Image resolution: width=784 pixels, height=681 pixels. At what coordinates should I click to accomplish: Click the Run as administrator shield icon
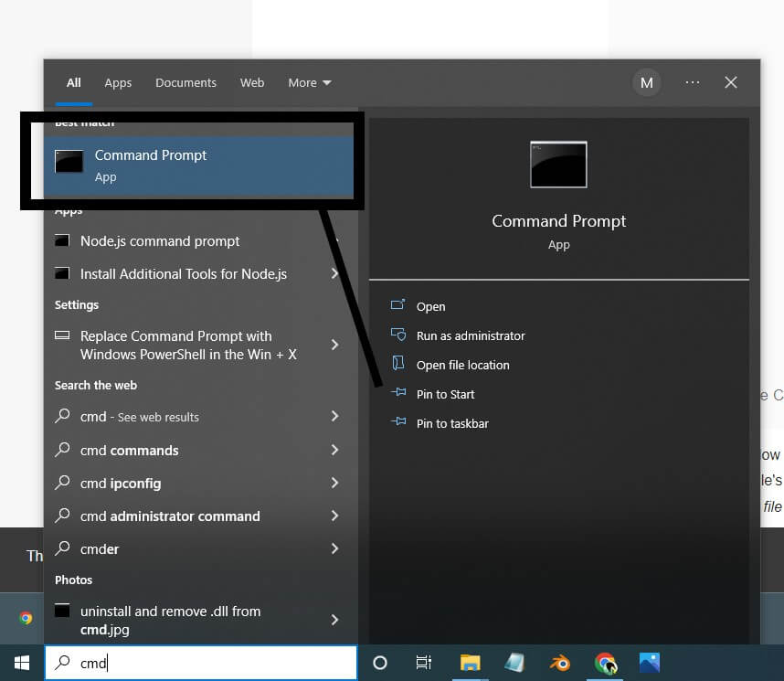click(x=398, y=335)
